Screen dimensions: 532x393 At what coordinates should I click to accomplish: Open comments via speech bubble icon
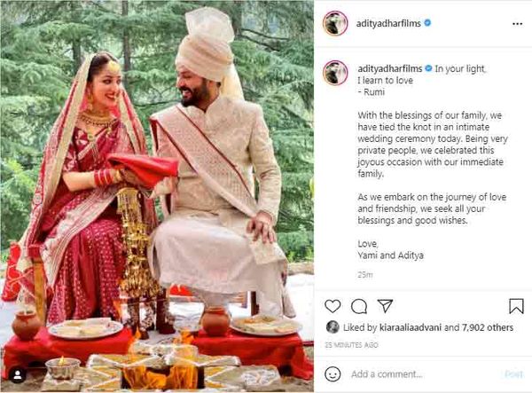(358, 306)
